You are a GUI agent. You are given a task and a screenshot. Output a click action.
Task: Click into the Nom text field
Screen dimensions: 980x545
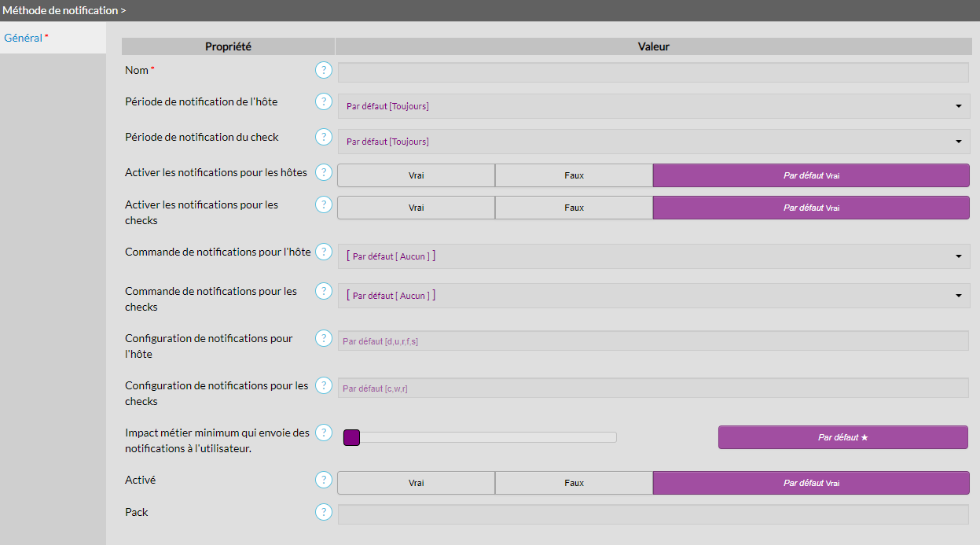pos(652,72)
